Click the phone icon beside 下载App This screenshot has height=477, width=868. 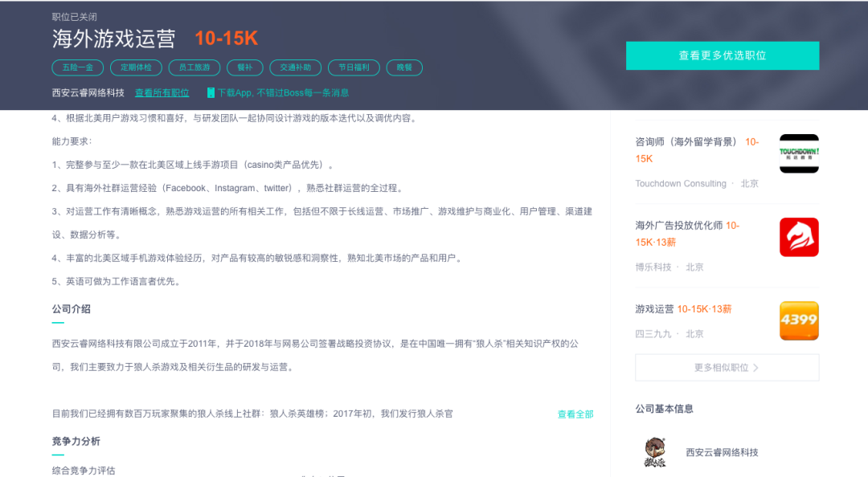pos(211,93)
